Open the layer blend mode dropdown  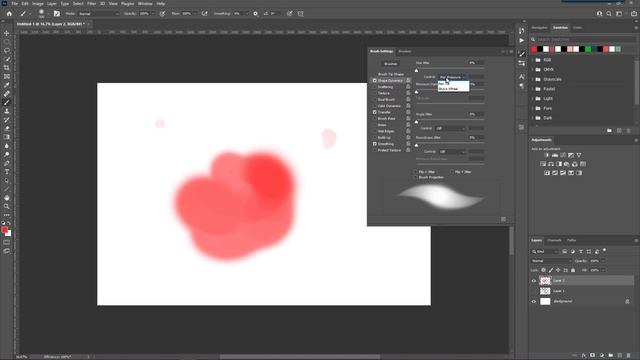point(551,261)
